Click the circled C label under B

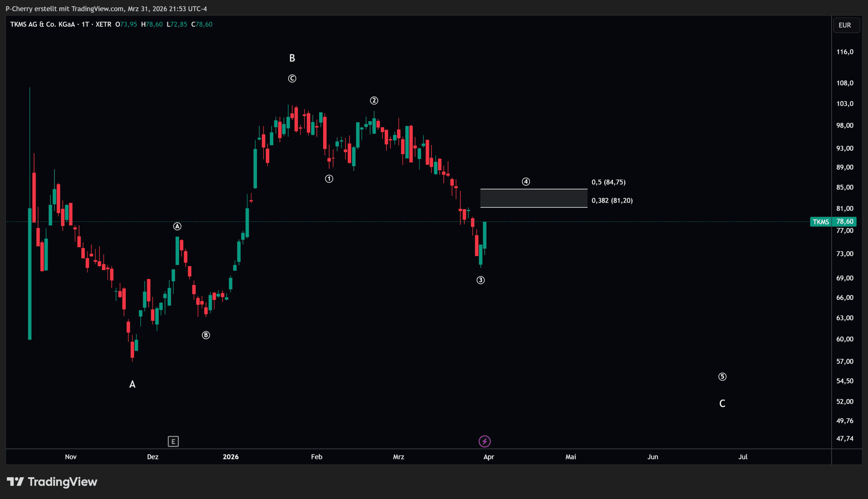[292, 79]
